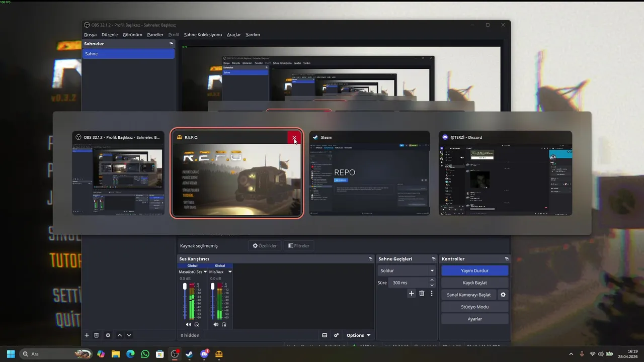Screen dimensions: 644x362
Task: Undock the Sahne Geçişleri panel
Action: click(433, 259)
